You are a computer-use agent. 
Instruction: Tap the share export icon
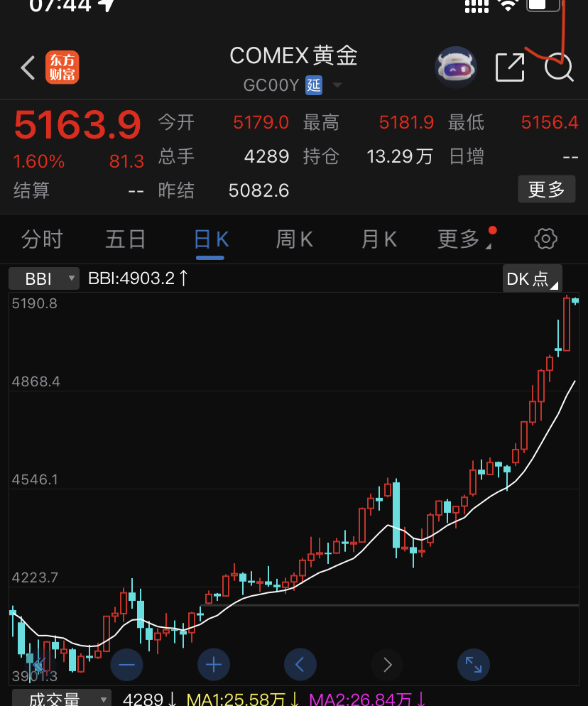510,67
